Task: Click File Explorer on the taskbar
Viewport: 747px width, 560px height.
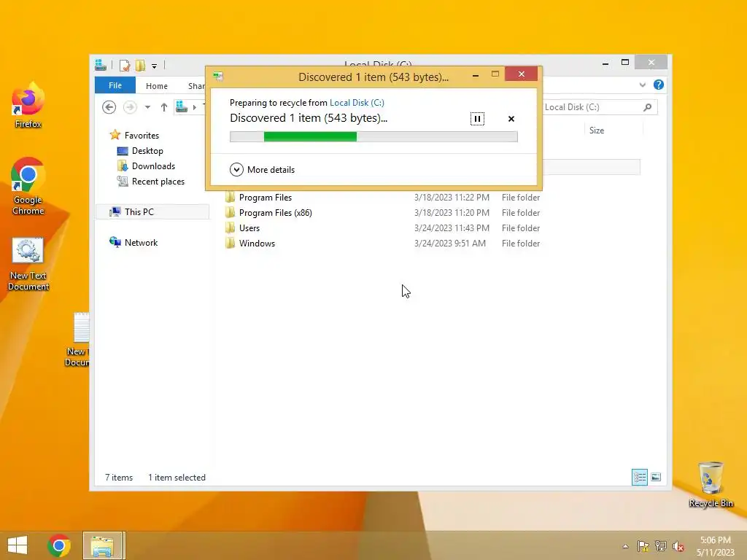Action: tap(103, 545)
